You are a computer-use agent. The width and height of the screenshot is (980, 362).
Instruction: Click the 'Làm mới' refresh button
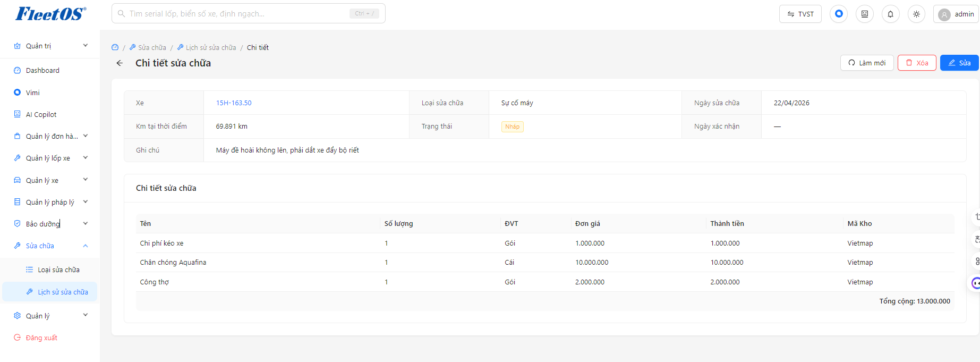tap(867, 63)
